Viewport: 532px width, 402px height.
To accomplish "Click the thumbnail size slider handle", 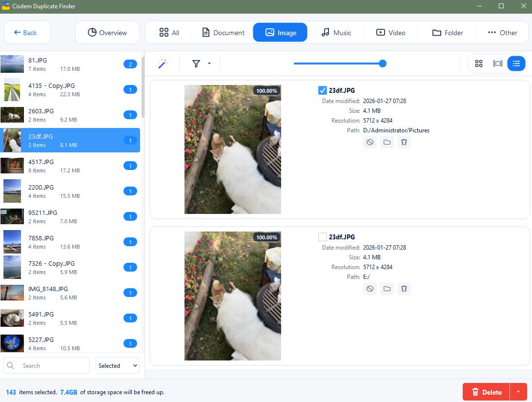I will (382, 63).
